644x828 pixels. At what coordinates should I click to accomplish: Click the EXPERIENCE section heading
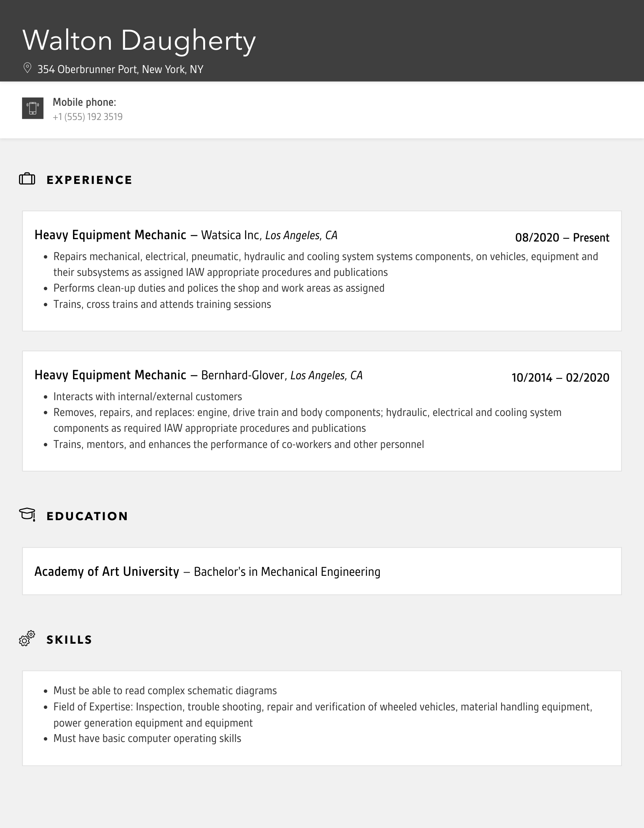coord(90,180)
